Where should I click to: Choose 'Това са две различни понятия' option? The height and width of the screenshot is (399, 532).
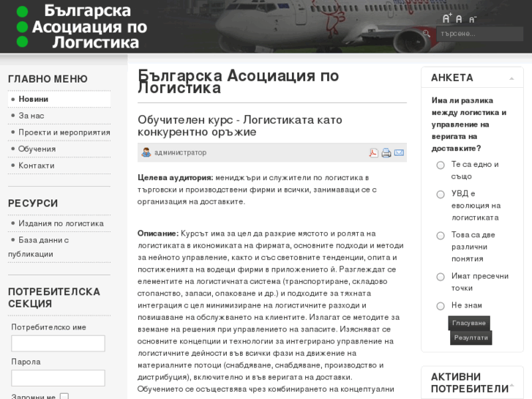pos(441,236)
